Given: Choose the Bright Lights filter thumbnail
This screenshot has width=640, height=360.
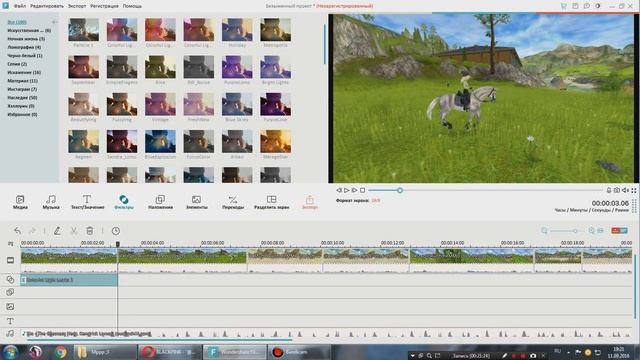Looking at the screenshot, I should coord(276,67).
